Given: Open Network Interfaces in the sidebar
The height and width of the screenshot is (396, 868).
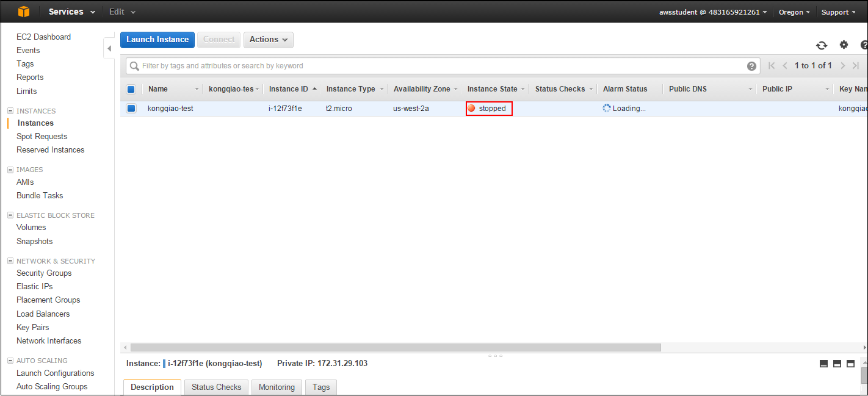Looking at the screenshot, I should pos(49,341).
